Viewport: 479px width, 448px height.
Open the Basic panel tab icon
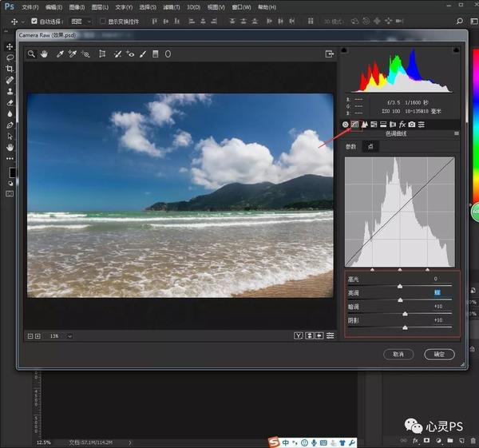point(345,125)
